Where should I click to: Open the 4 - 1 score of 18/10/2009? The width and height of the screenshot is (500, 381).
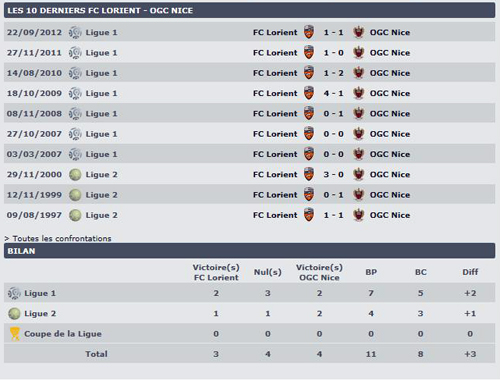coord(333,93)
